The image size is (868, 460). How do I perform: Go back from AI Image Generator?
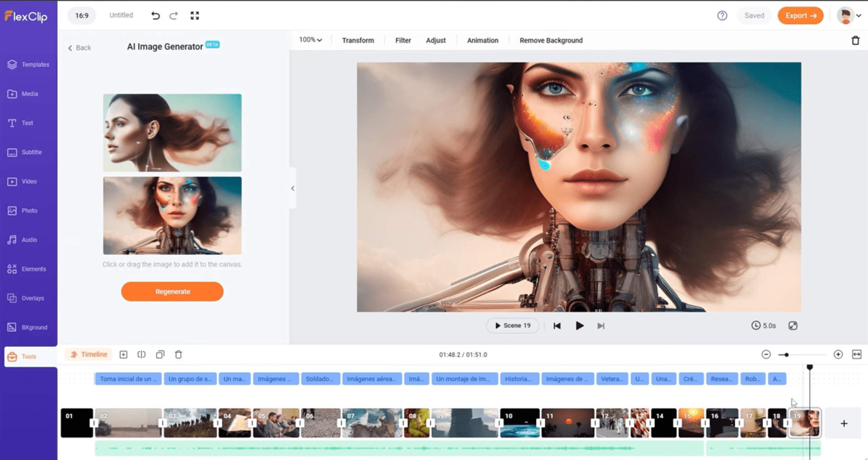pos(80,48)
